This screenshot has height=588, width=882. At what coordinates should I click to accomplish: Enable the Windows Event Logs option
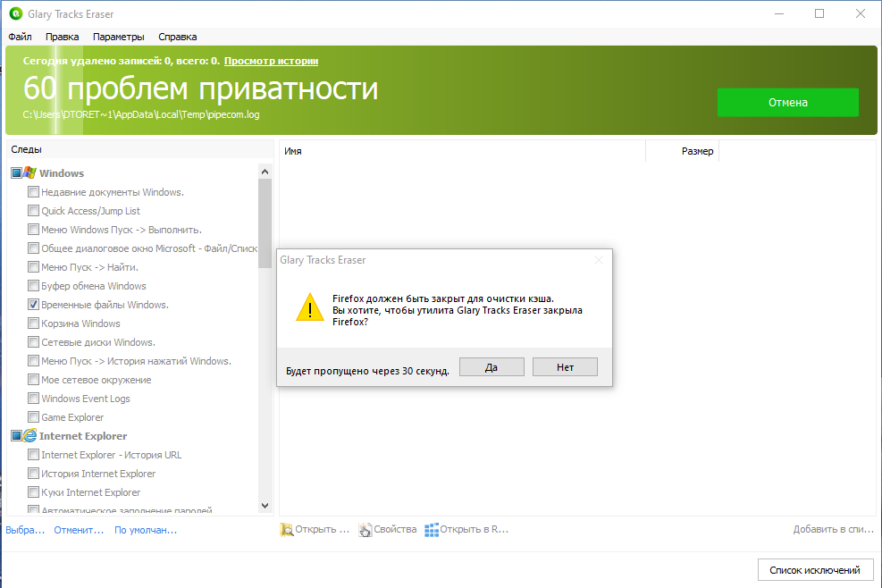[33, 398]
